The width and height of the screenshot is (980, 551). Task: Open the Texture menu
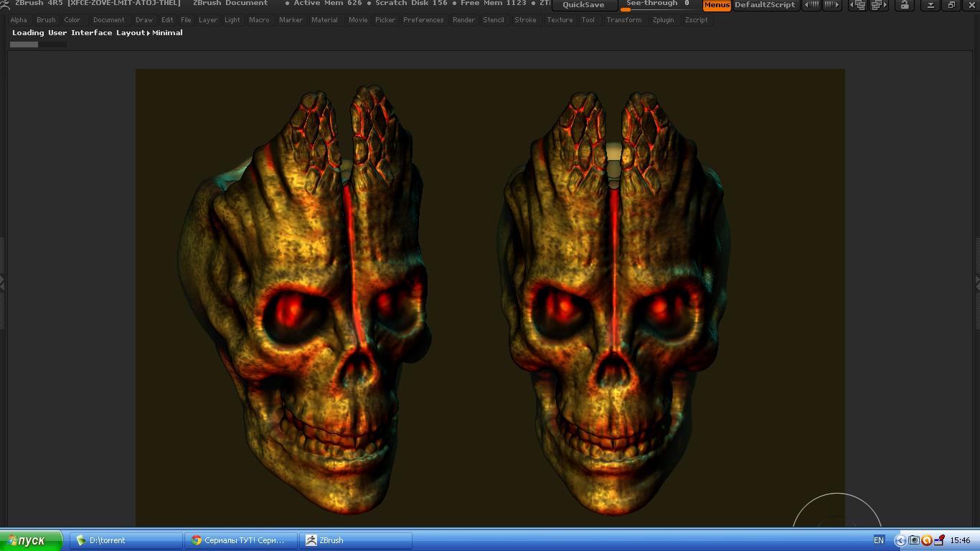point(560,20)
